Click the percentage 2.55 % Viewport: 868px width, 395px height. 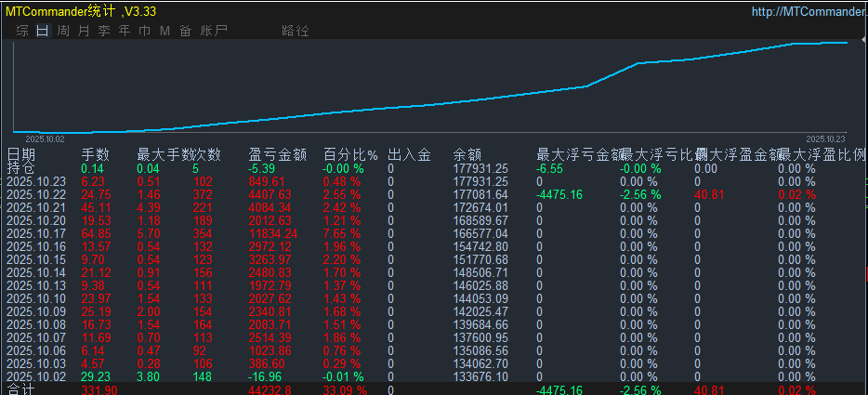pyautogui.click(x=342, y=195)
